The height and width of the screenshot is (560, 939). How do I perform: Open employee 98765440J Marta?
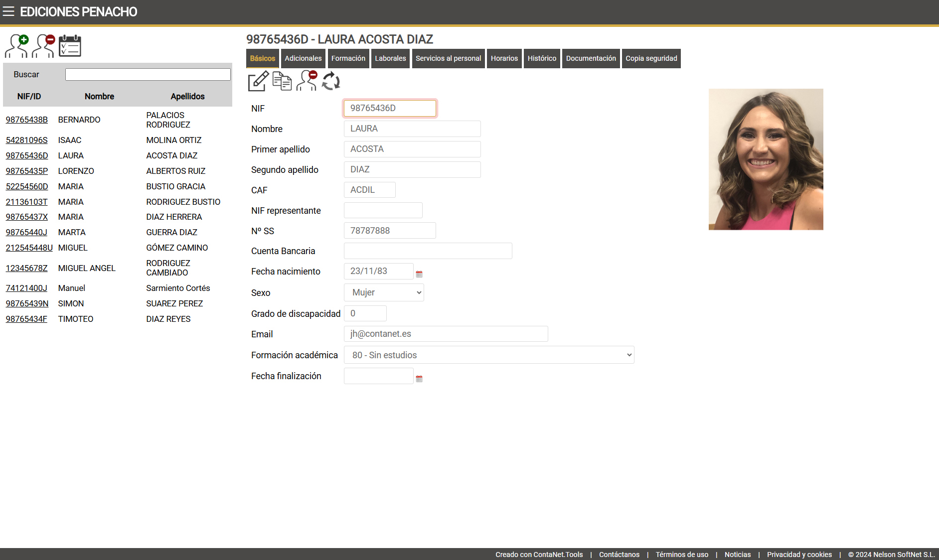[x=26, y=232]
